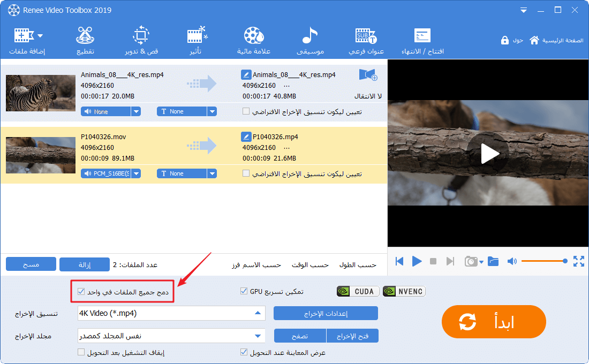
Task: Select the Cut (تقطيع) scissors tool
Action: pos(84,41)
